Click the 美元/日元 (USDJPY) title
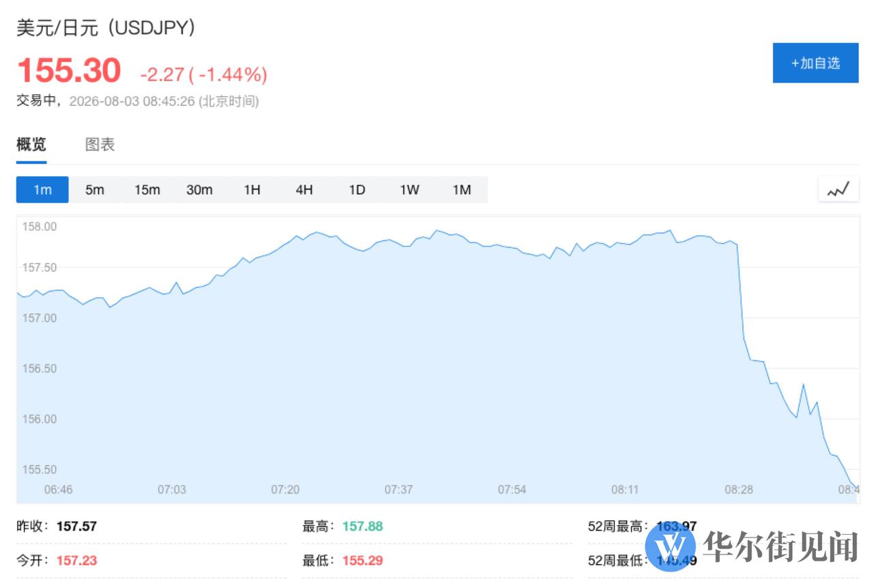The image size is (874, 588). (x=106, y=28)
